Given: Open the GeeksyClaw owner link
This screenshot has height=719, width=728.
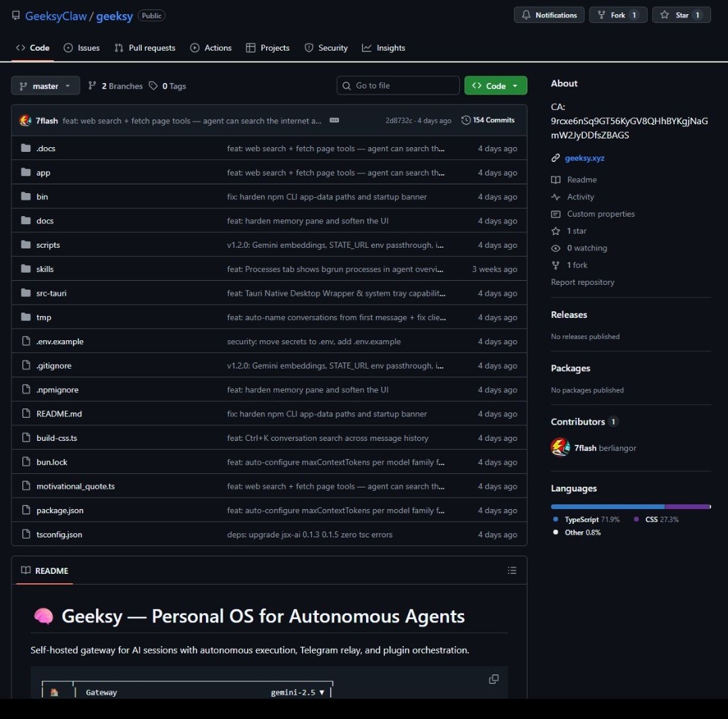Looking at the screenshot, I should coord(55,16).
